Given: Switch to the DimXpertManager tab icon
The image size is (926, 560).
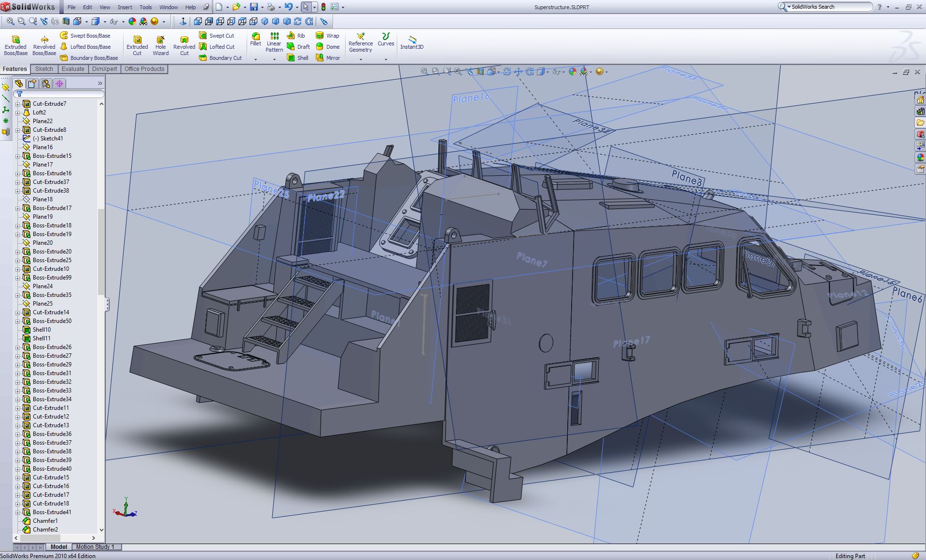Looking at the screenshot, I should [59, 84].
